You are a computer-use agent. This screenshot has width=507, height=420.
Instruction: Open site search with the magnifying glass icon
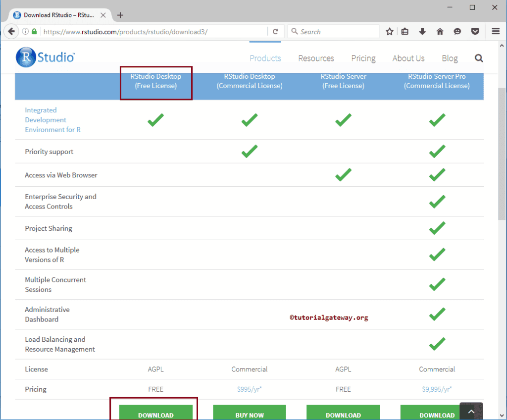pyautogui.click(x=478, y=58)
